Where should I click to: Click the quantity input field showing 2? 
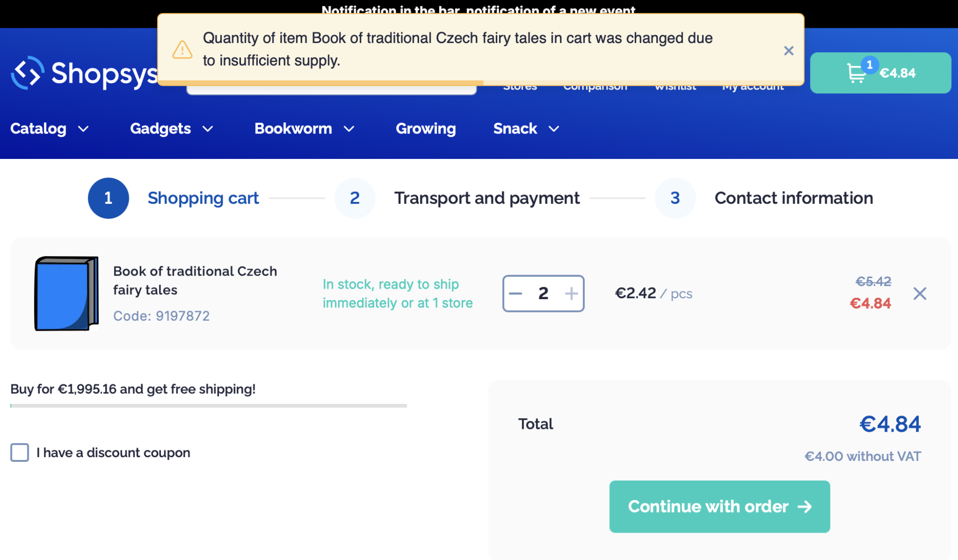[x=543, y=293]
